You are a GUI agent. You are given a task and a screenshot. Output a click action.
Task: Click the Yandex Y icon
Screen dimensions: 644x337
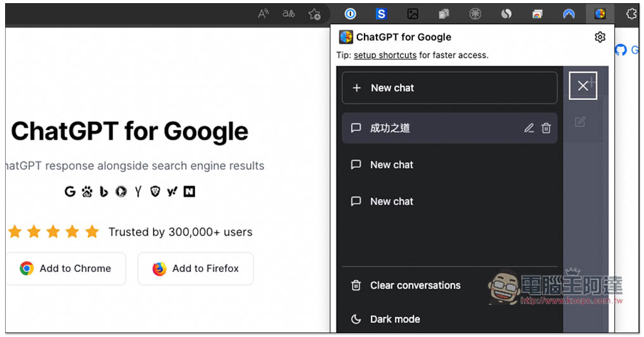[138, 191]
